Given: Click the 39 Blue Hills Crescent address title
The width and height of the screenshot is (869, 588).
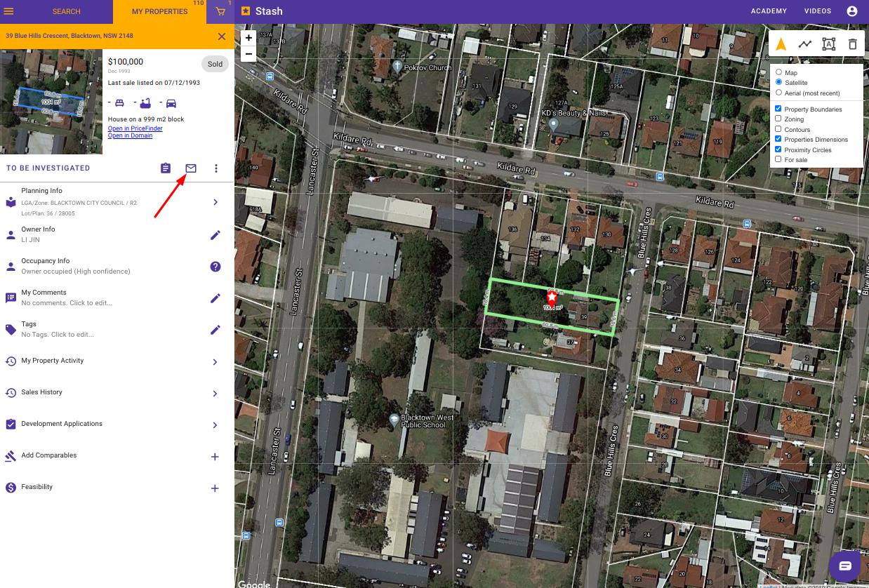Looking at the screenshot, I should 69,36.
